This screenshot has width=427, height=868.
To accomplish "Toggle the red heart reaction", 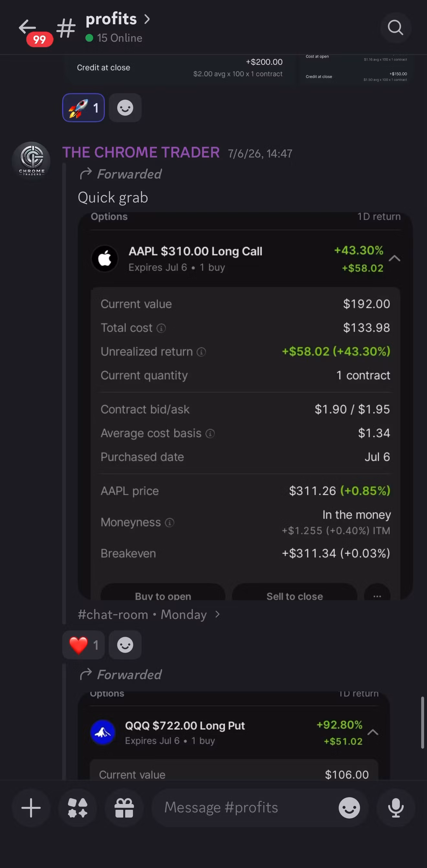I will [x=83, y=645].
